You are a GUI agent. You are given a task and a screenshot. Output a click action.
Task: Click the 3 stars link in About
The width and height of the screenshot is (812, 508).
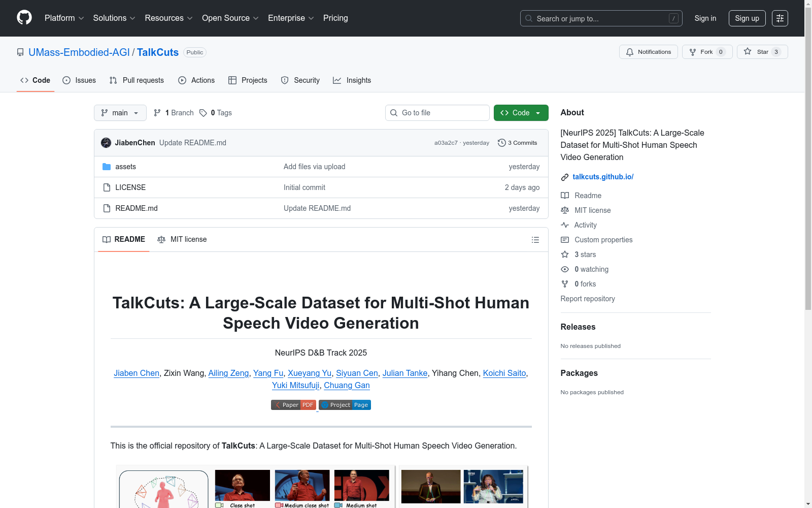click(x=579, y=255)
